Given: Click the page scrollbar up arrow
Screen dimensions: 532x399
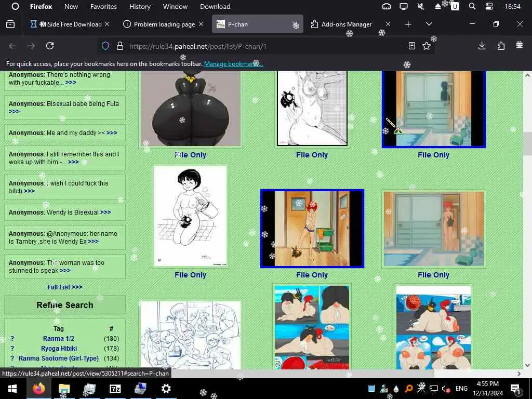Looking at the screenshot, I should [x=527, y=75].
